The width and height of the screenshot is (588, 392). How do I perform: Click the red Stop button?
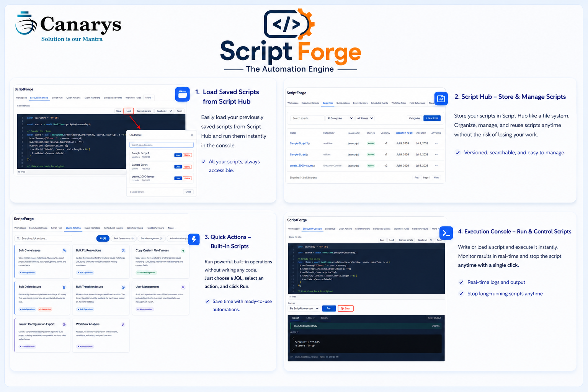coord(345,309)
